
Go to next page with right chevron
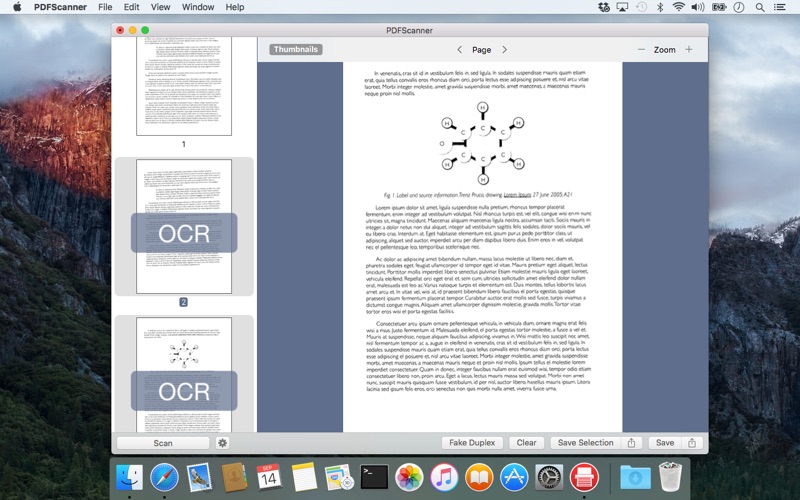(x=504, y=49)
